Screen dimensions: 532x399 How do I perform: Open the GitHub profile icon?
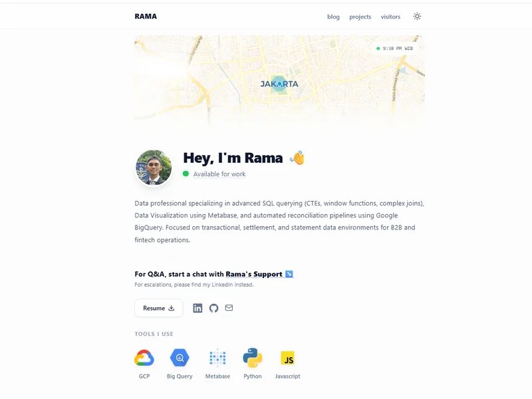[213, 308]
